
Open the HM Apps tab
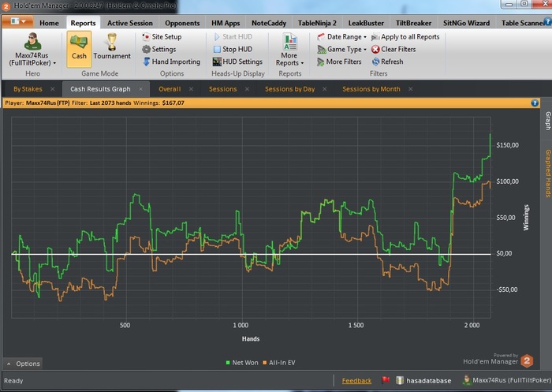point(226,23)
